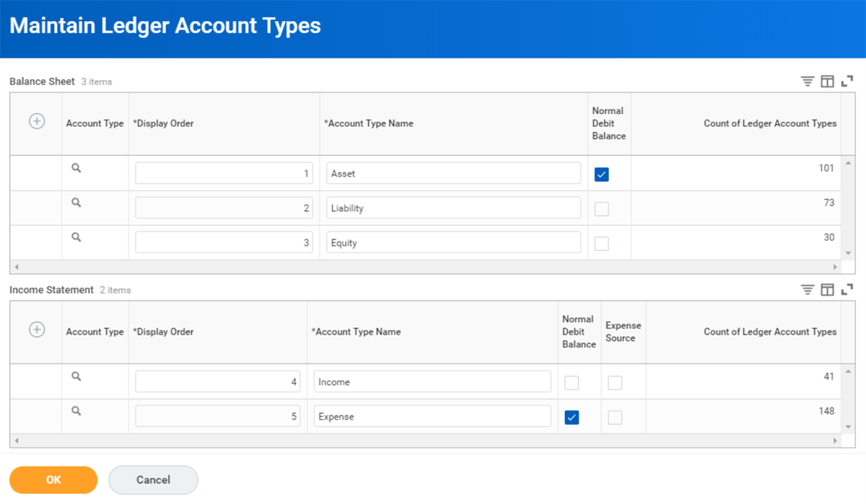866x504 pixels.
Task: Check Normal Debit Balance for Equity
Action: click(602, 244)
